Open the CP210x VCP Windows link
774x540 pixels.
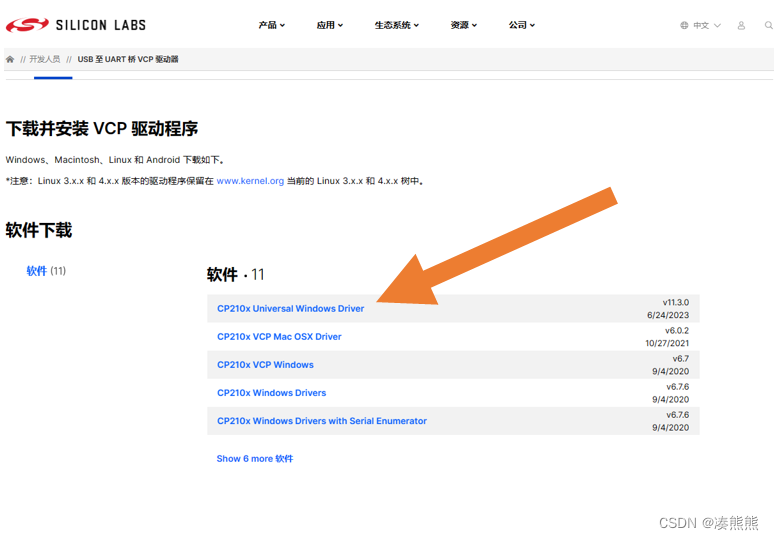(x=266, y=365)
